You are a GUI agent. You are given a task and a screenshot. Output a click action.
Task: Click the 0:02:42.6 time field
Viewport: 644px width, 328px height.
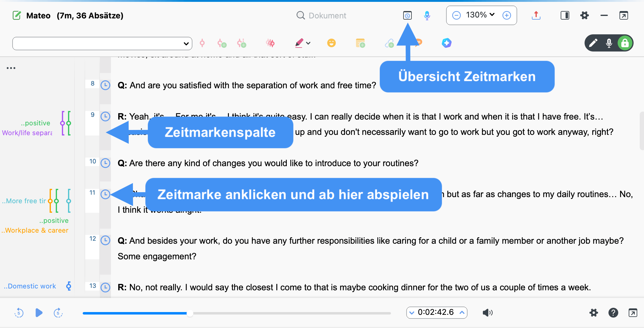pyautogui.click(x=436, y=312)
